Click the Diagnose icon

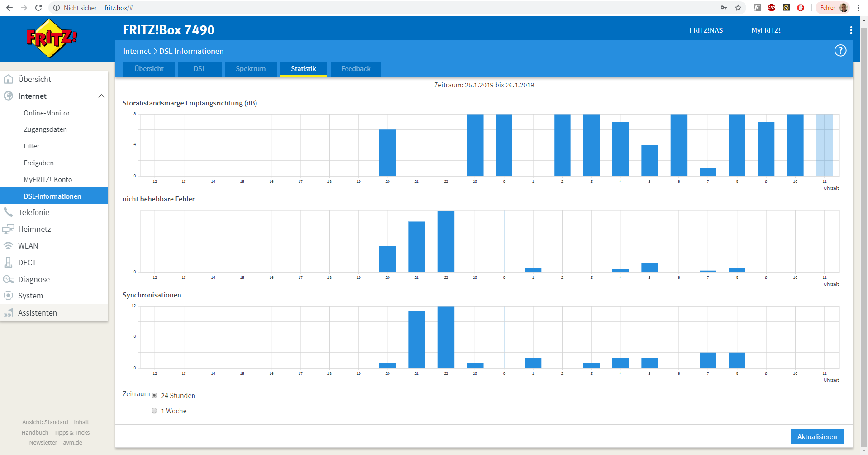(x=8, y=279)
